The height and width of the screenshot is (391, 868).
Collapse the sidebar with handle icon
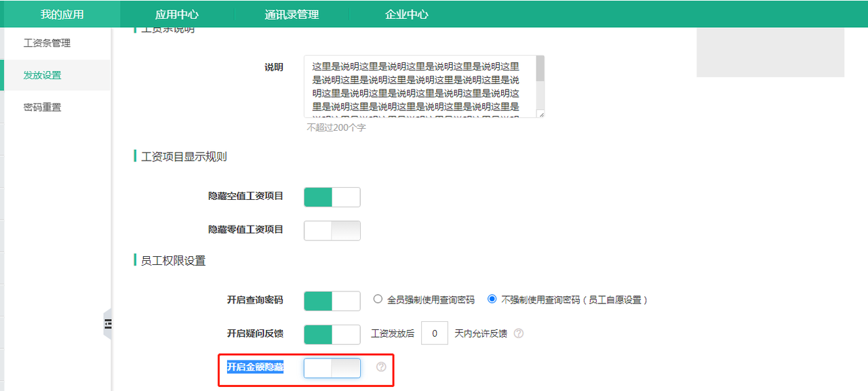107,325
